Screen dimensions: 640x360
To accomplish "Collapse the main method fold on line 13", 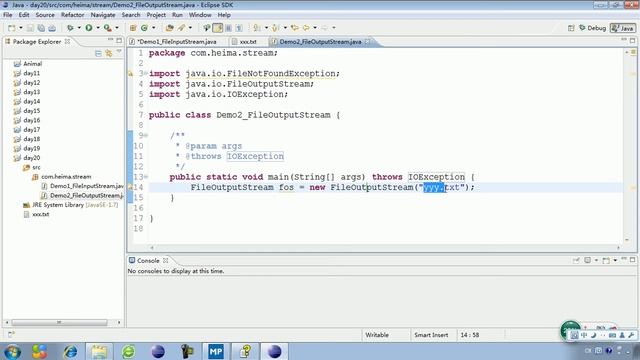I will [x=146, y=177].
